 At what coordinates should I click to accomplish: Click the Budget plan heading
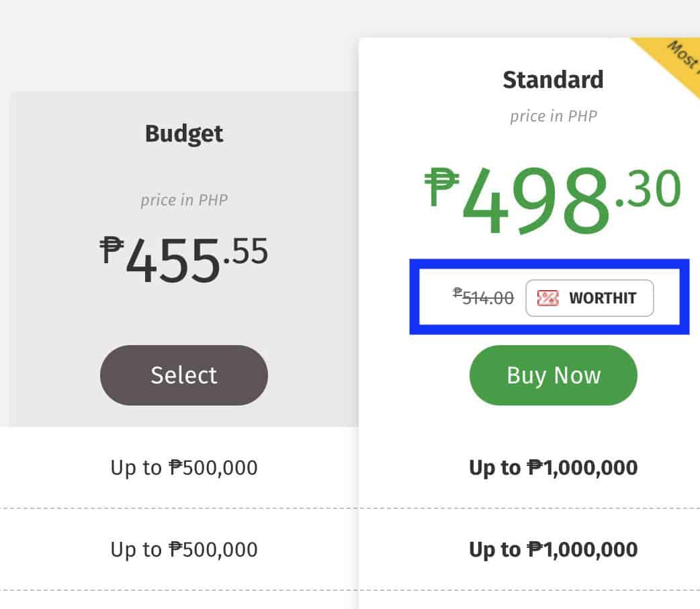coord(184,134)
